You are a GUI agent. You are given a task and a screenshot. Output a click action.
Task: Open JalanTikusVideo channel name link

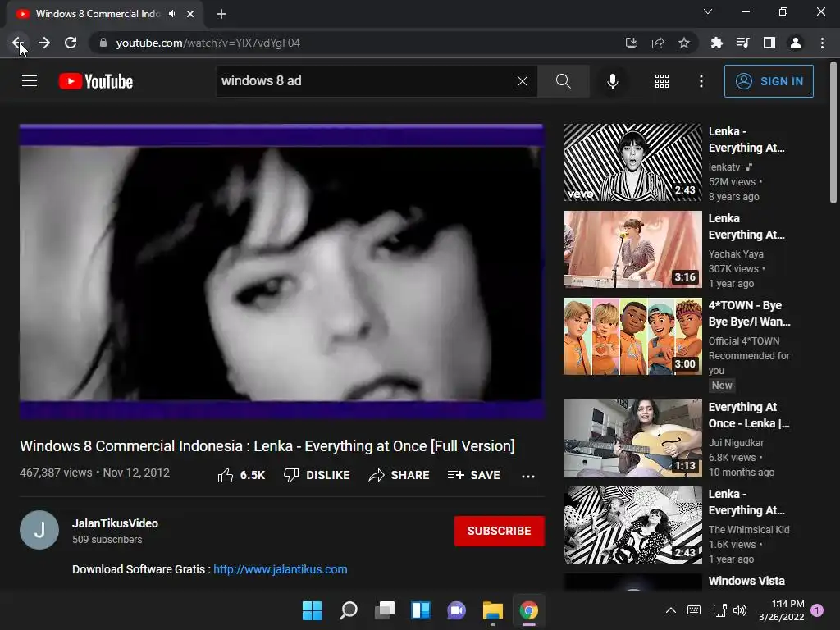click(115, 523)
